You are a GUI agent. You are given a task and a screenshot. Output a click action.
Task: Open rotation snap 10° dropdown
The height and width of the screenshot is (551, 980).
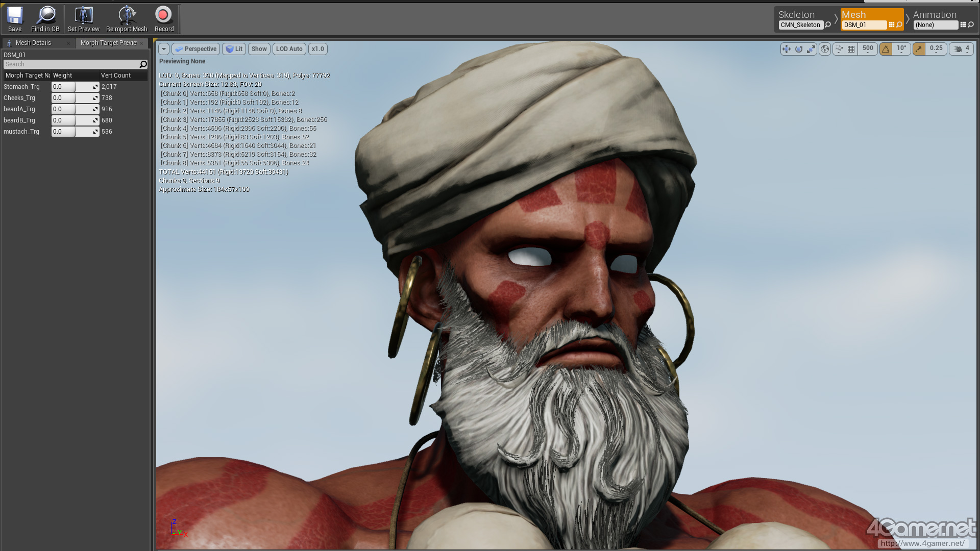pos(902,49)
